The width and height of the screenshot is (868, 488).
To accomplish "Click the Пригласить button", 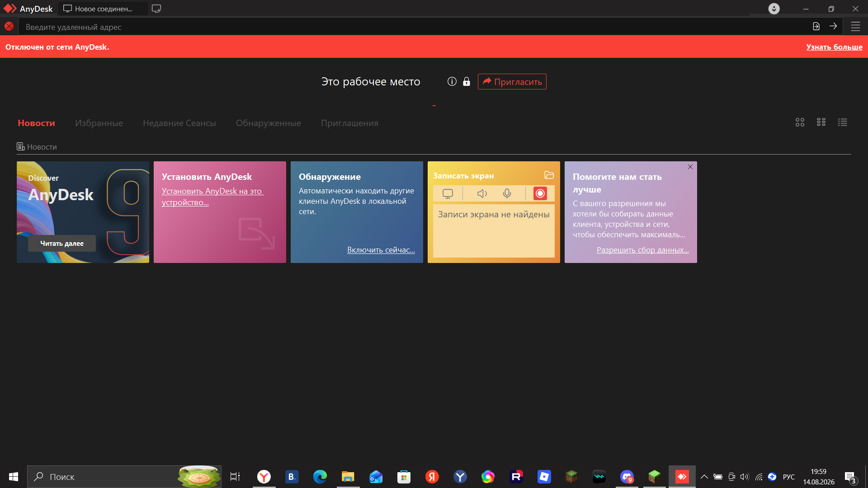I will click(x=512, y=81).
